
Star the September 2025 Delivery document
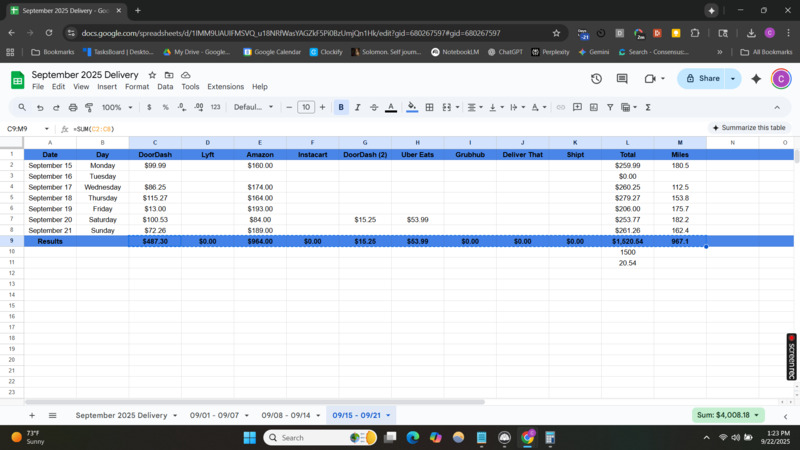click(x=152, y=75)
